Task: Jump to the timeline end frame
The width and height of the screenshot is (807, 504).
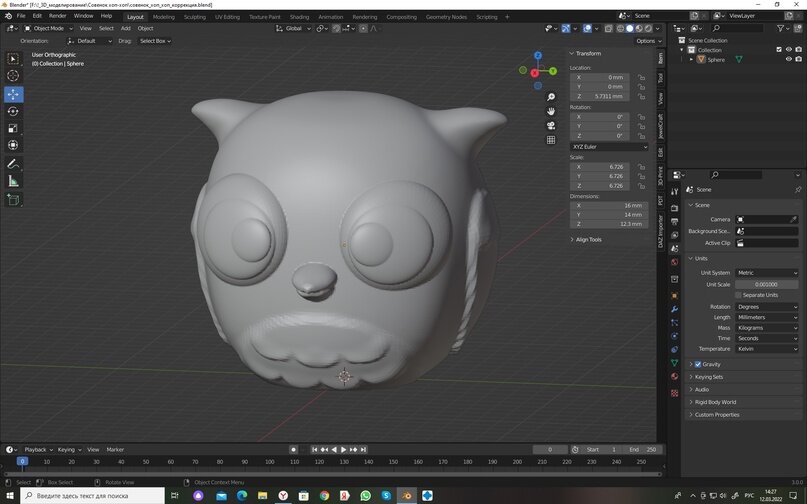Action: pos(363,449)
